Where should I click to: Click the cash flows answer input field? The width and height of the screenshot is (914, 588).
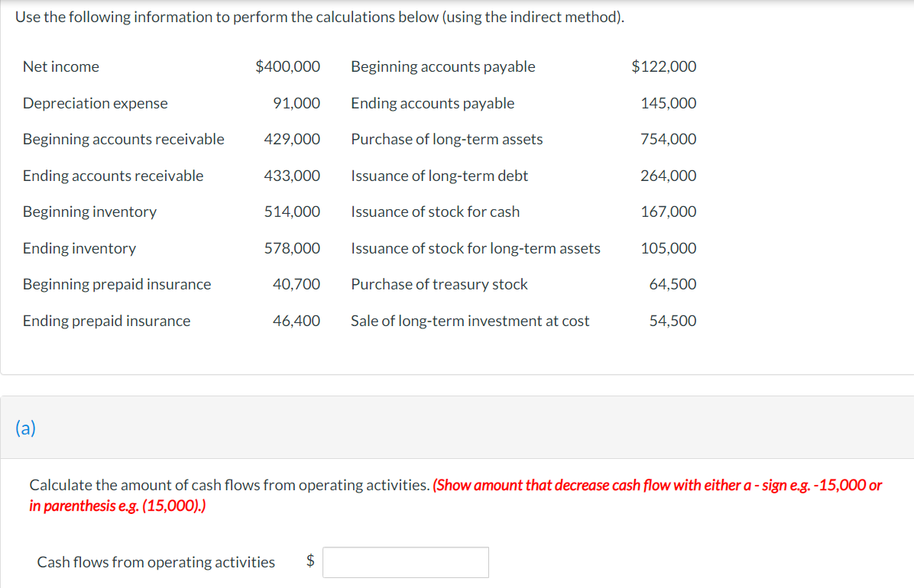(x=406, y=562)
